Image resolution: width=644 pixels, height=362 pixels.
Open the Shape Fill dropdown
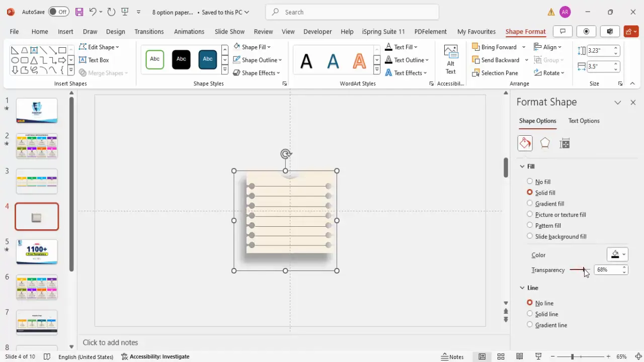coord(252,47)
